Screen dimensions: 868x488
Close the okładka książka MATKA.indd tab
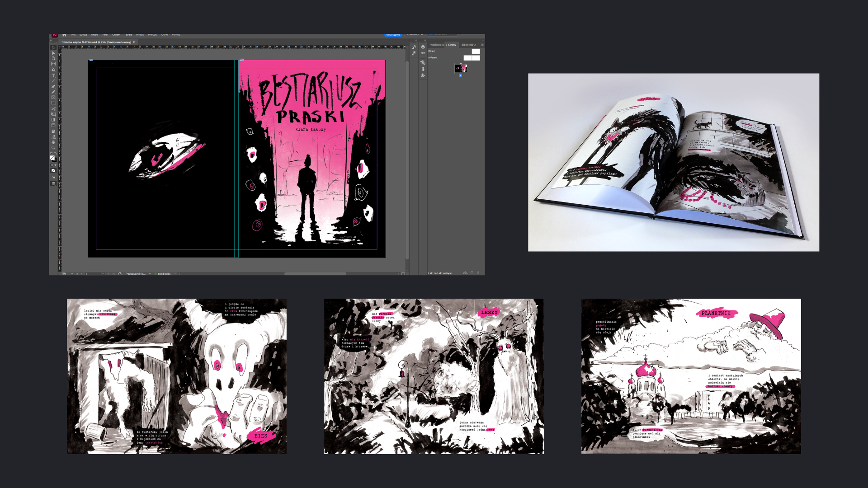coord(134,42)
